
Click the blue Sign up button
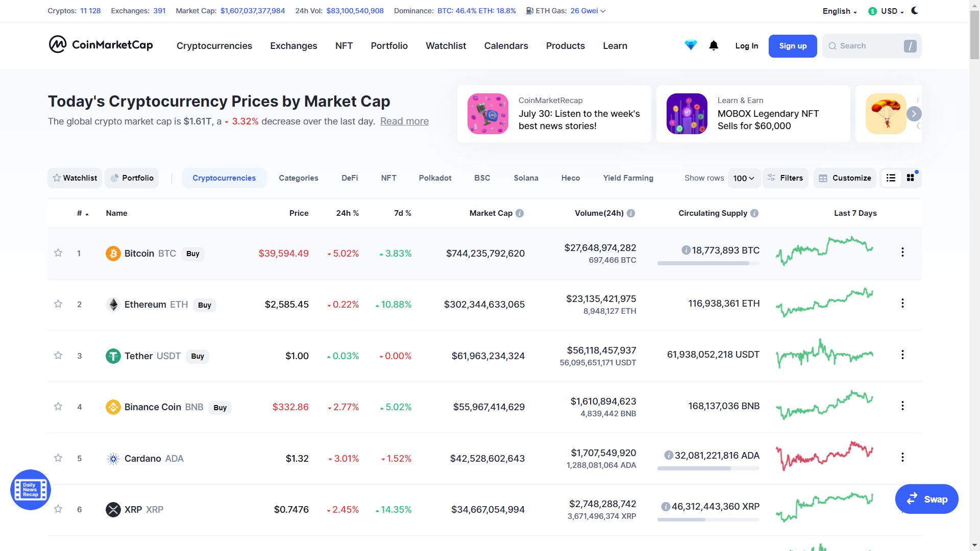793,46
